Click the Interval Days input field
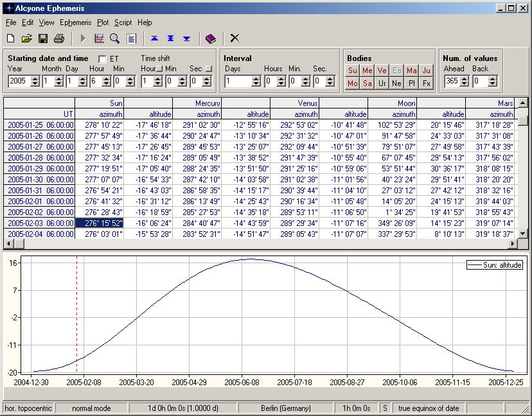The width and height of the screenshot is (532, 416). pyautogui.click(x=238, y=82)
